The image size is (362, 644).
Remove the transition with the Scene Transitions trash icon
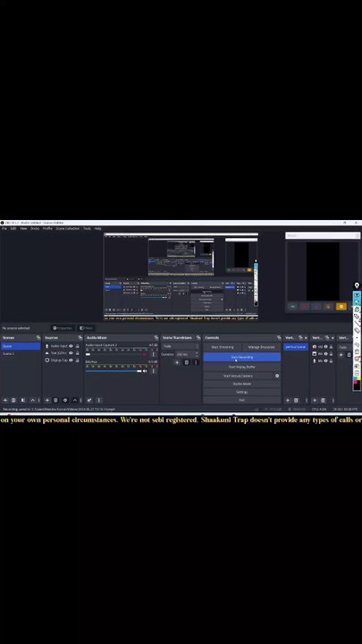186,362
